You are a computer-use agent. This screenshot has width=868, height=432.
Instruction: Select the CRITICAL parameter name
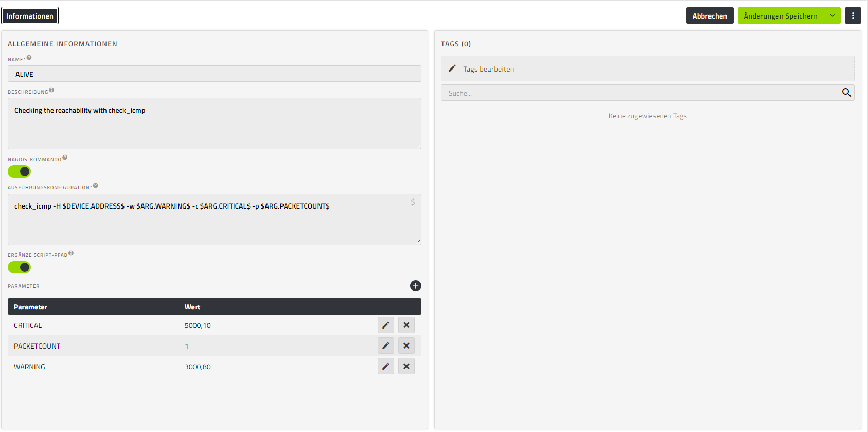28,325
